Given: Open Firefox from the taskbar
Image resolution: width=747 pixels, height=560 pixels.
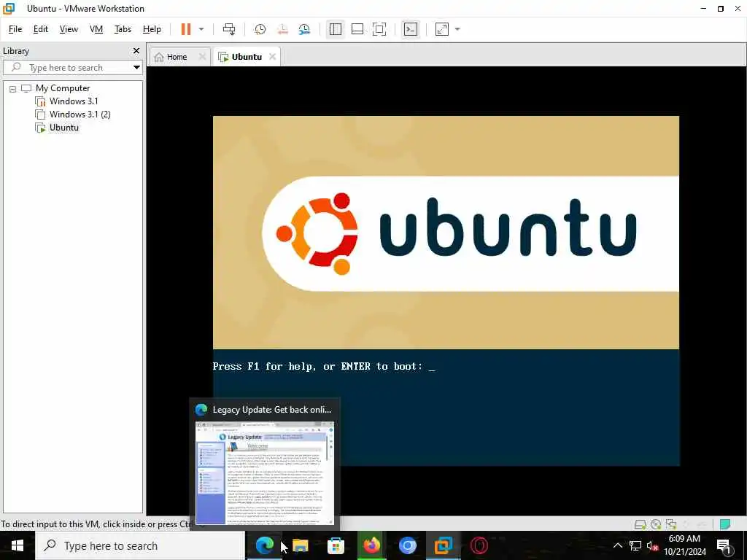Looking at the screenshot, I should [x=371, y=545].
